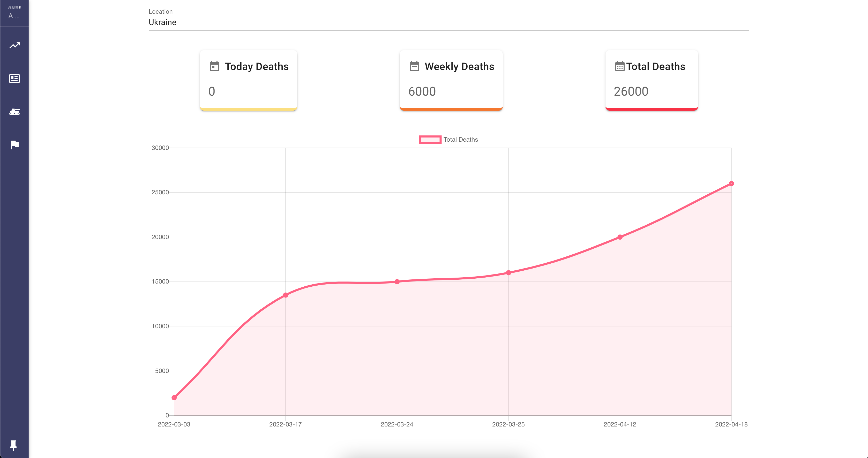Click the 2022-04-12 data point on chart
Screen dimensions: 868x458
tap(620, 237)
